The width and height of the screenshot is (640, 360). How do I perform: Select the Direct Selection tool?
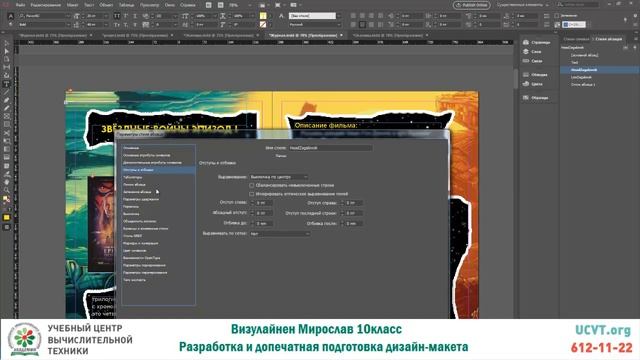[x=7, y=51]
